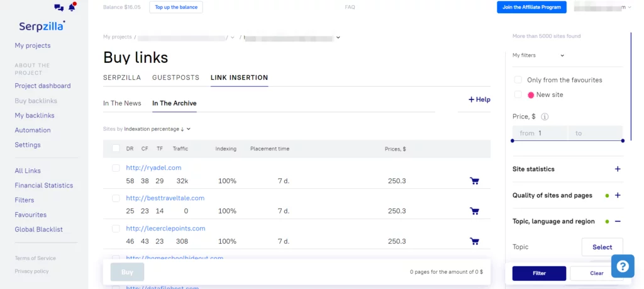Show the Price info tooltip icon

545,116
